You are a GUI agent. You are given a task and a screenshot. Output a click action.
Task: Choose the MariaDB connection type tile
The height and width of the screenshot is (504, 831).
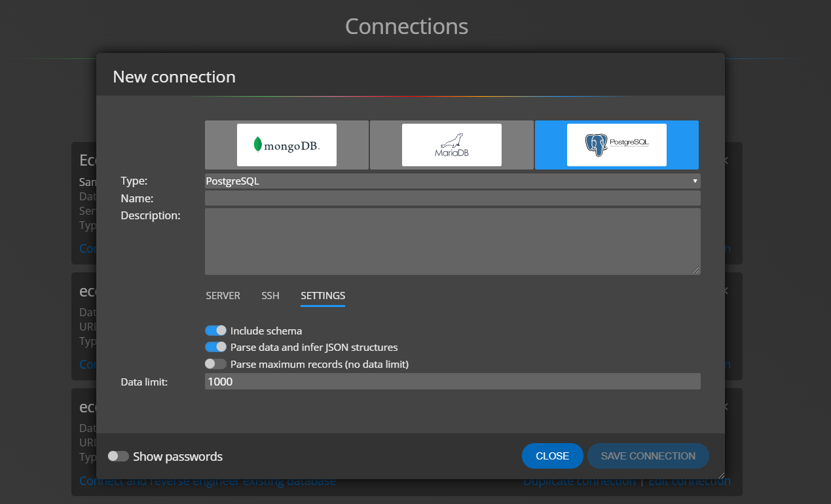(452, 145)
